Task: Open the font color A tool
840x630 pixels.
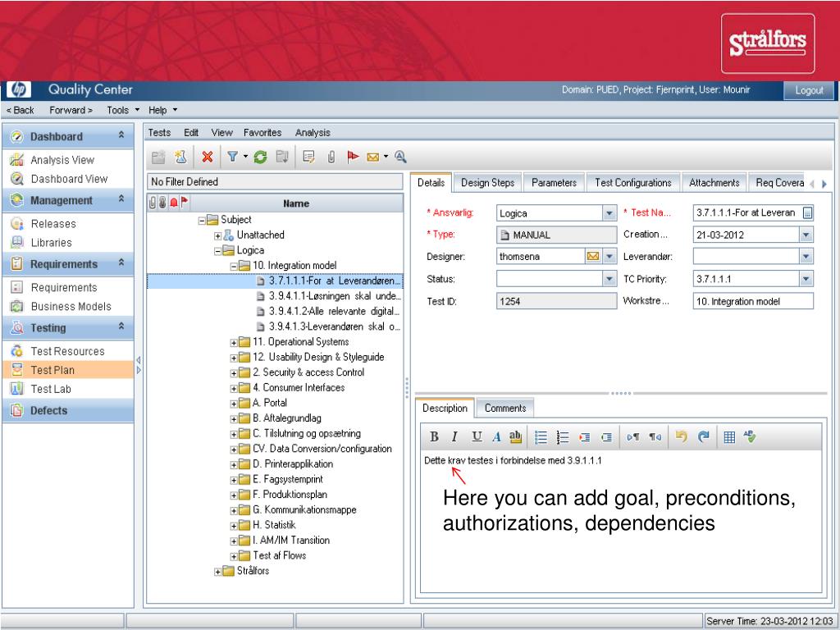Action: [496, 437]
